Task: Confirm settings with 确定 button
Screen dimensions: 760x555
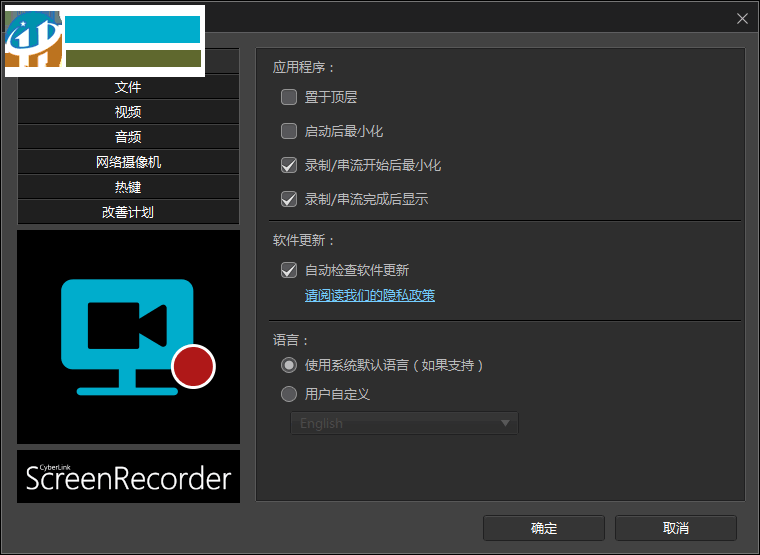Action: tap(544, 528)
